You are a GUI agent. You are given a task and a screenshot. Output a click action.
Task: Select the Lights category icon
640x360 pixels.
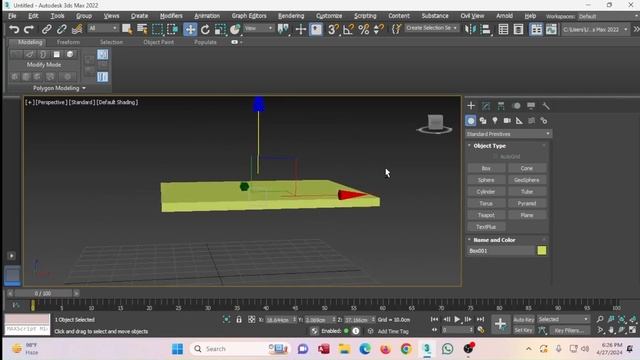click(495, 121)
